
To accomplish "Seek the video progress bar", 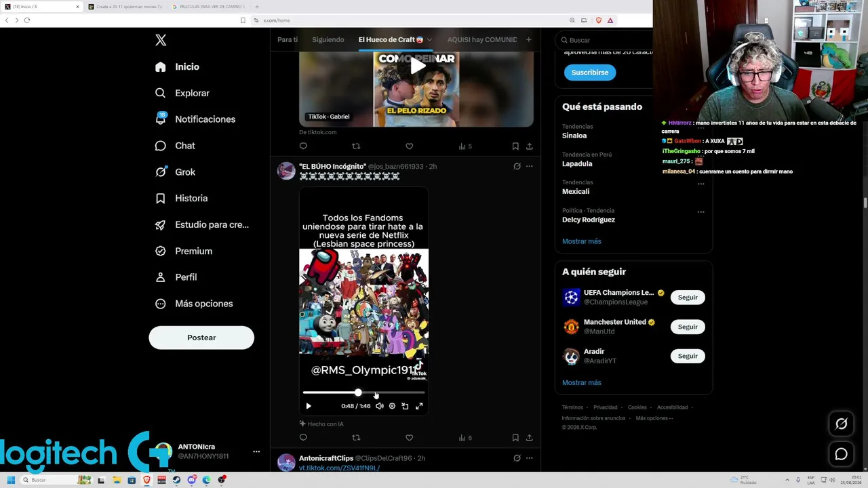I will tap(363, 392).
